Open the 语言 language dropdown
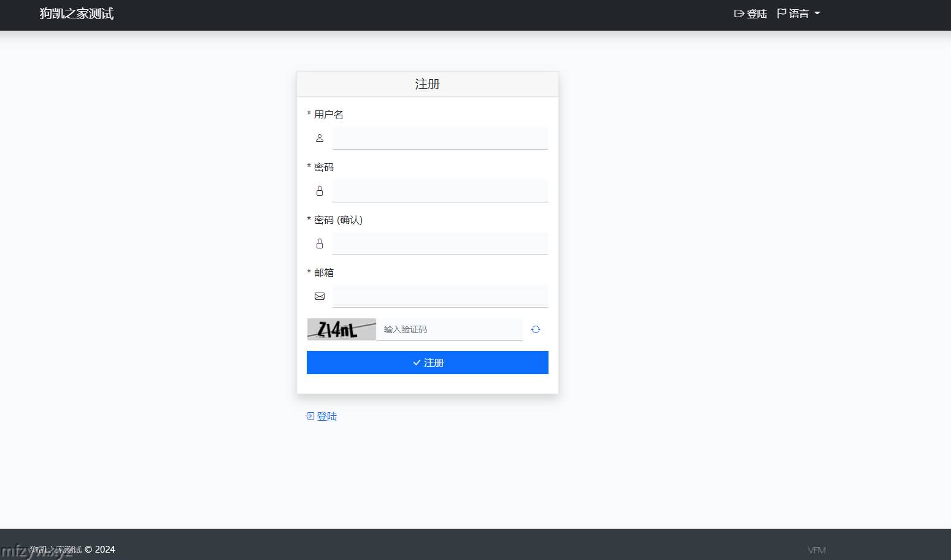 coord(798,13)
